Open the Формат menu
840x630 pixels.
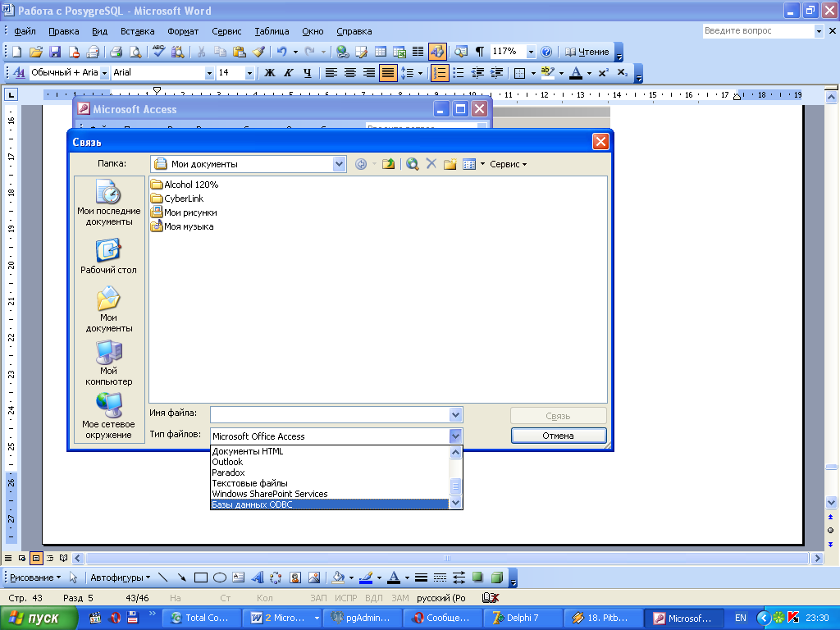point(183,32)
